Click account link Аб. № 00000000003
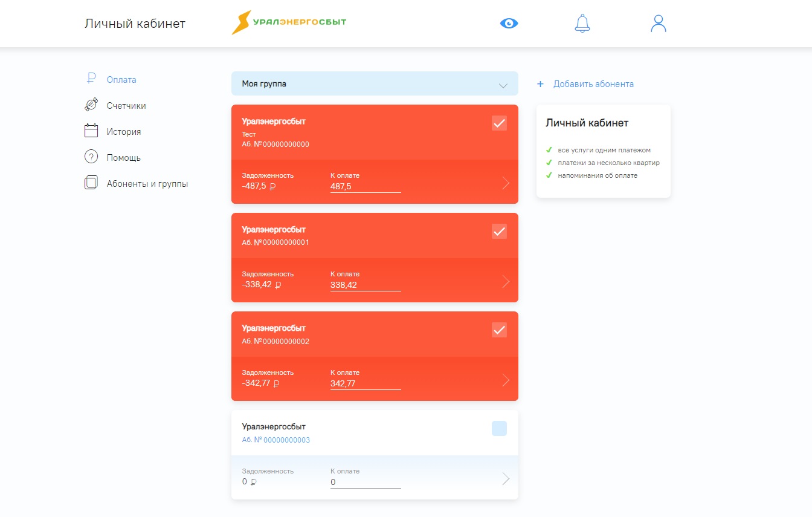This screenshot has width=812, height=517. point(275,440)
